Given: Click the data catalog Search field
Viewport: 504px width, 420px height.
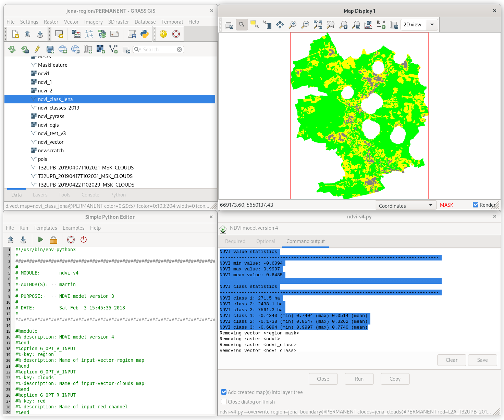Looking at the screenshot, I should (x=159, y=49).
